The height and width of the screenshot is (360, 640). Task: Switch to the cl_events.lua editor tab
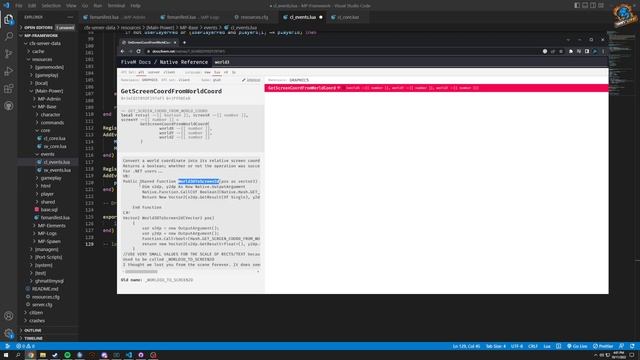click(302, 17)
